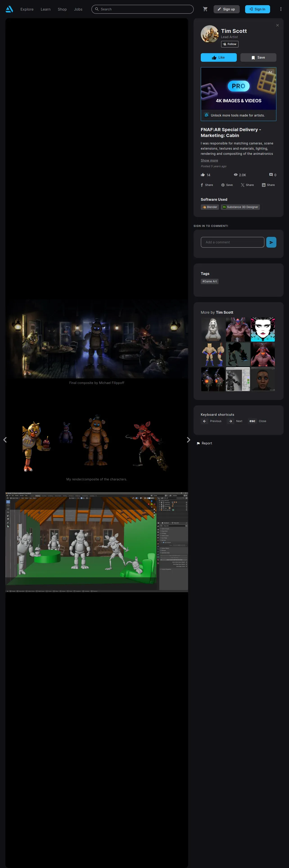Open the #Game Art tag
The width and height of the screenshot is (289, 868).
click(209, 281)
